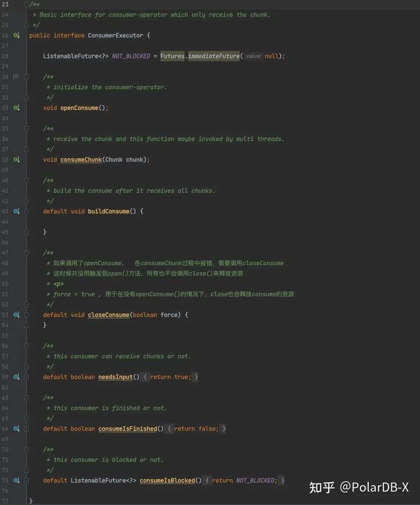
Task: Click comment 'this consumer is finished or not.'
Action: click(110, 408)
